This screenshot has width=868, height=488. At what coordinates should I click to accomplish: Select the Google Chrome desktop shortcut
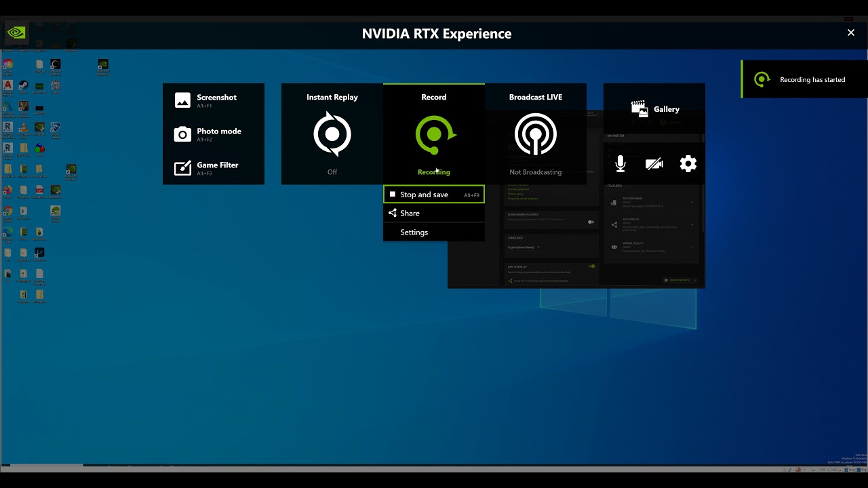pos(7,213)
